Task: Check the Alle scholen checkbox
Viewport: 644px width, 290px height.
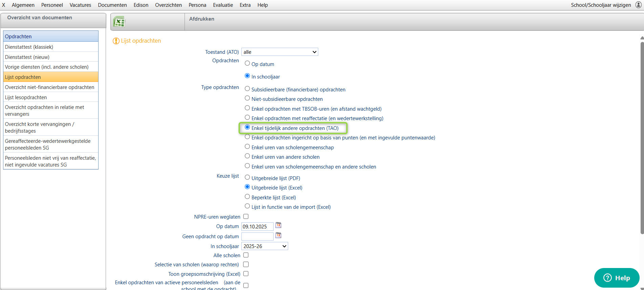Action: [x=246, y=255]
